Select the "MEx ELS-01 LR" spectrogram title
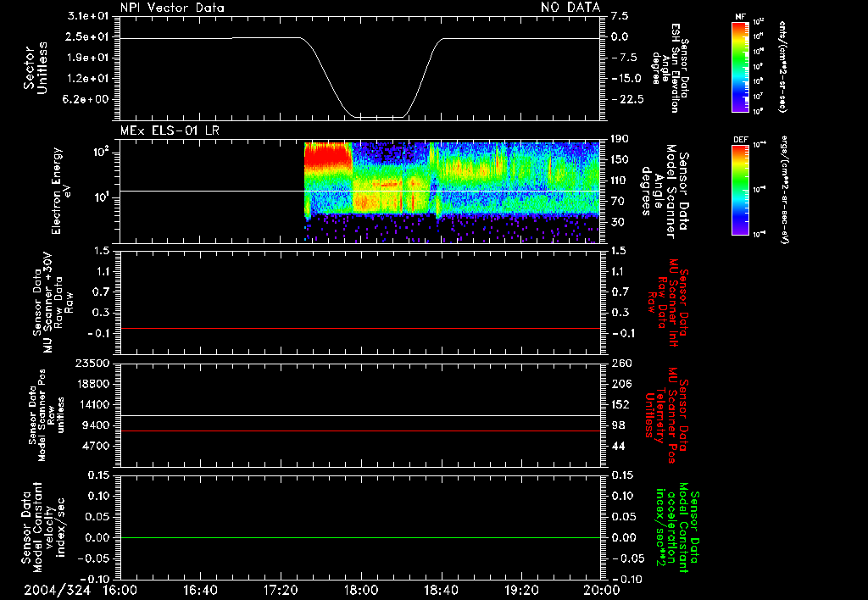Viewport: 868px width, 600px height. 170,131
